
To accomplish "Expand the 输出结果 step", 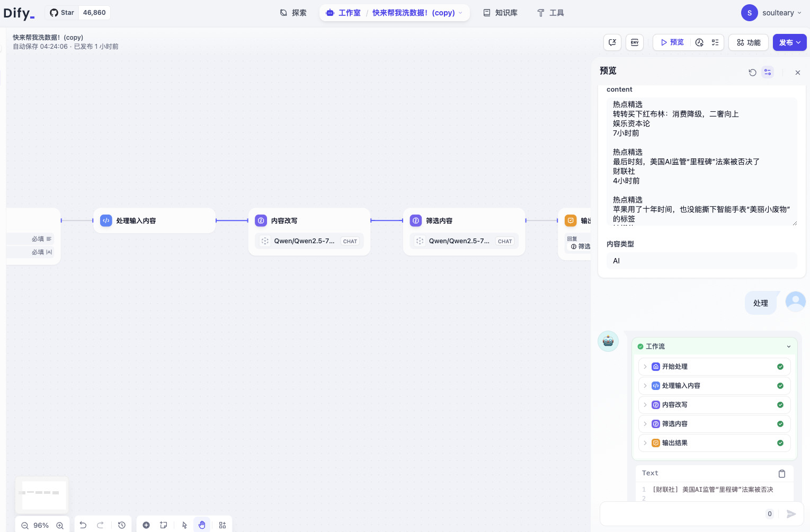I will [714, 443].
